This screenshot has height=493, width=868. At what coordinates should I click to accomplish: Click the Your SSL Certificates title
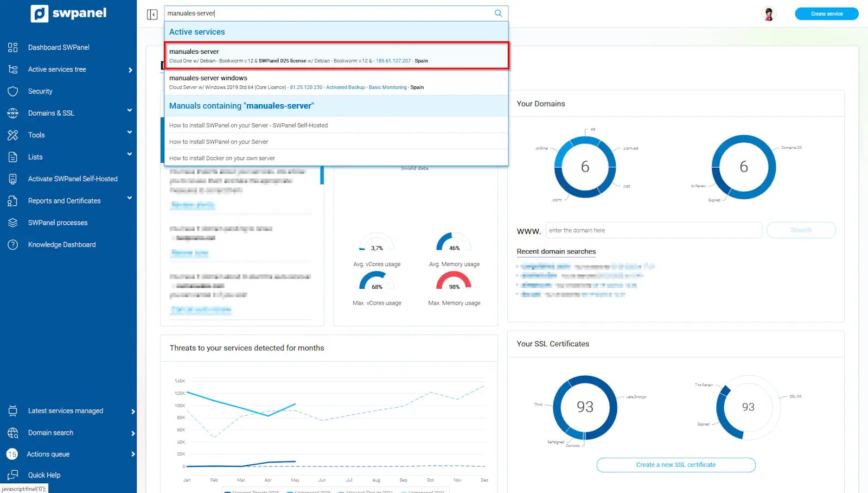(553, 344)
